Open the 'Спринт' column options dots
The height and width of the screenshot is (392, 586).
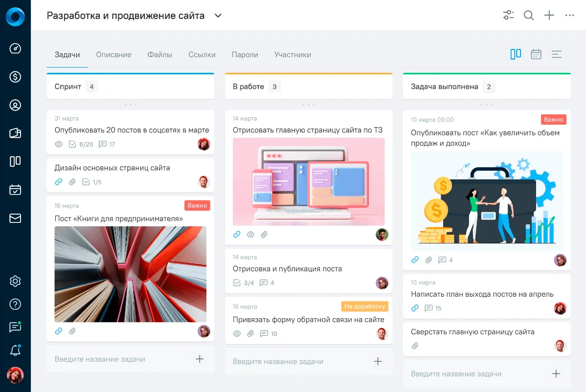tap(131, 105)
